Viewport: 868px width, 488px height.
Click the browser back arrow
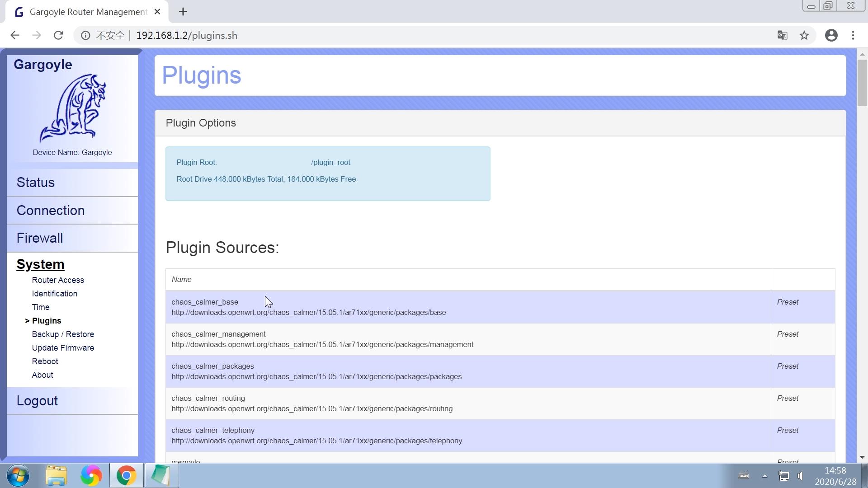pyautogui.click(x=15, y=35)
